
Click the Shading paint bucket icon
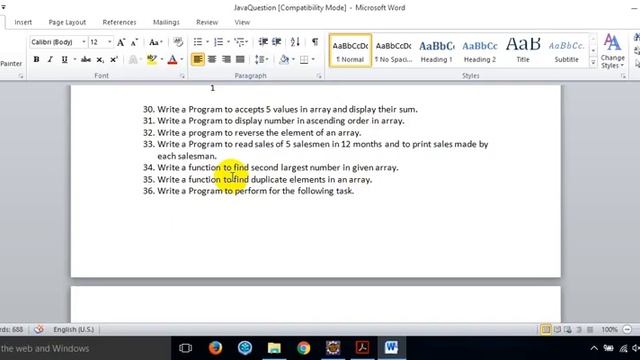point(284,60)
